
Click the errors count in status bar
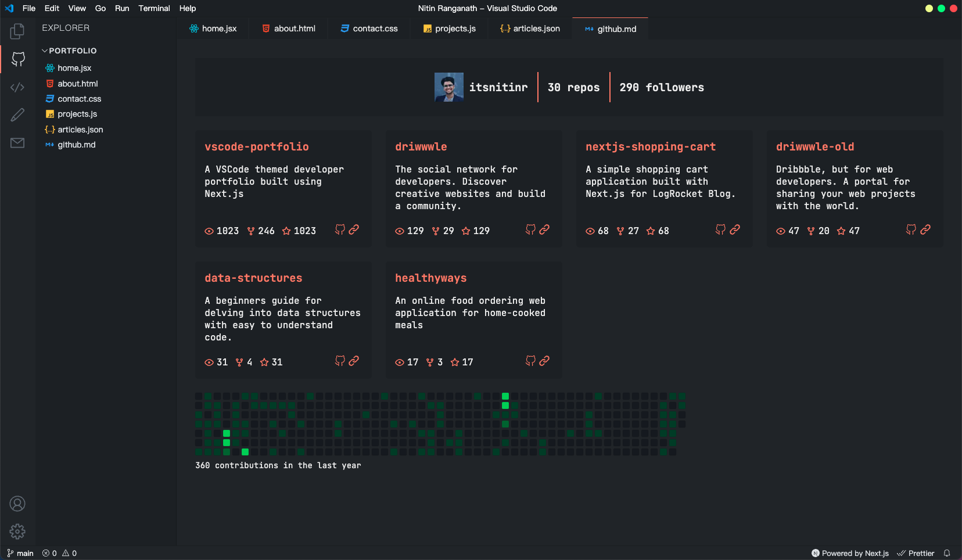[x=49, y=553]
